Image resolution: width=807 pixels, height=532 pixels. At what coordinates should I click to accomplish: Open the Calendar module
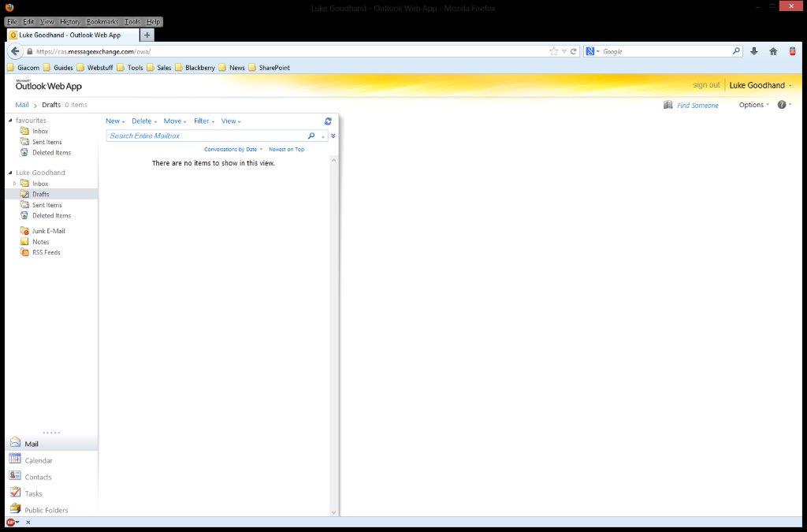point(39,460)
